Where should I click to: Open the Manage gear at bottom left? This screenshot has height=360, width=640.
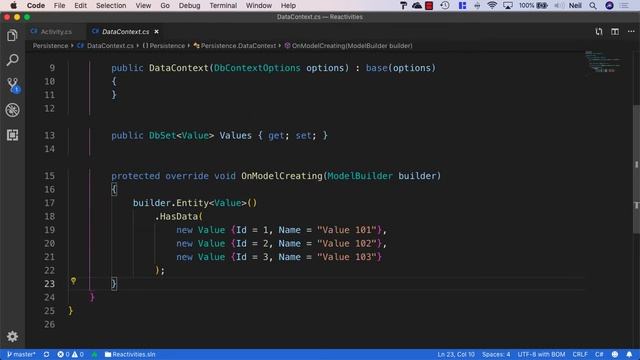[12, 336]
